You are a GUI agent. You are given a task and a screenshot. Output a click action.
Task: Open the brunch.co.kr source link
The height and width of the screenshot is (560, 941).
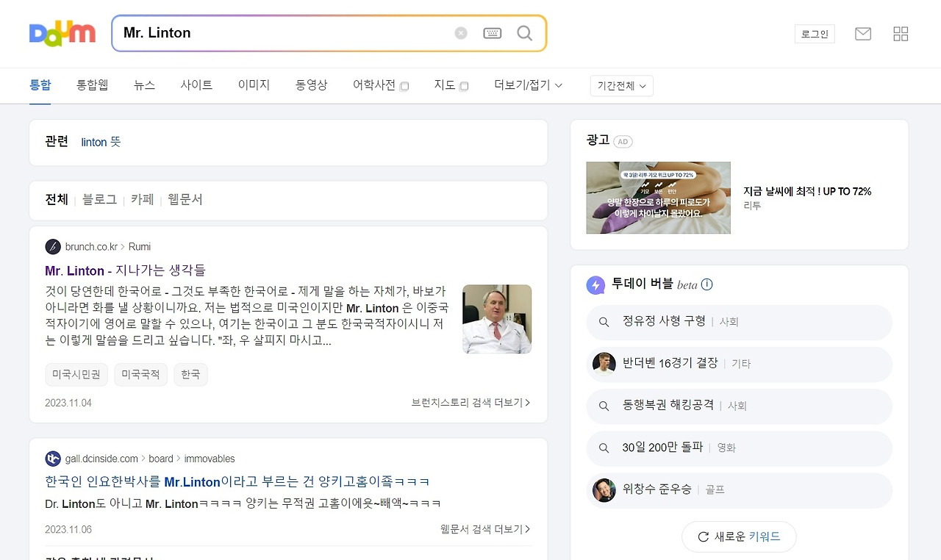[x=91, y=247]
